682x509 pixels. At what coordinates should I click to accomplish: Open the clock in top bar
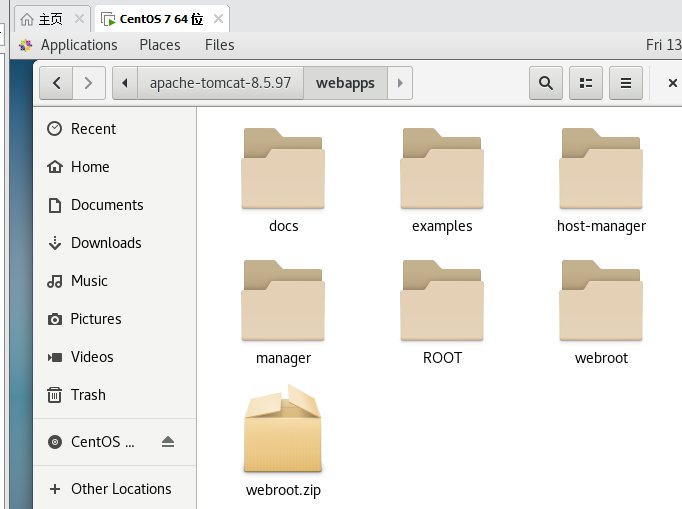[x=663, y=45]
